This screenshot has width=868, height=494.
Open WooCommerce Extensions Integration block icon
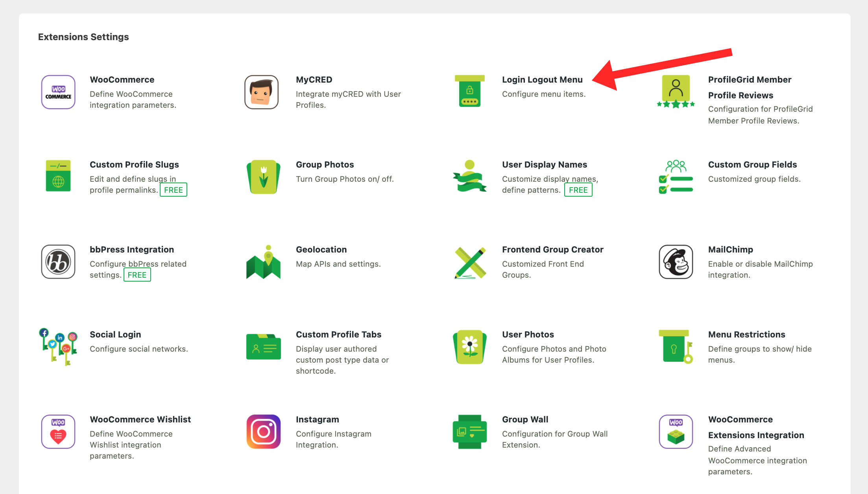pyautogui.click(x=676, y=431)
